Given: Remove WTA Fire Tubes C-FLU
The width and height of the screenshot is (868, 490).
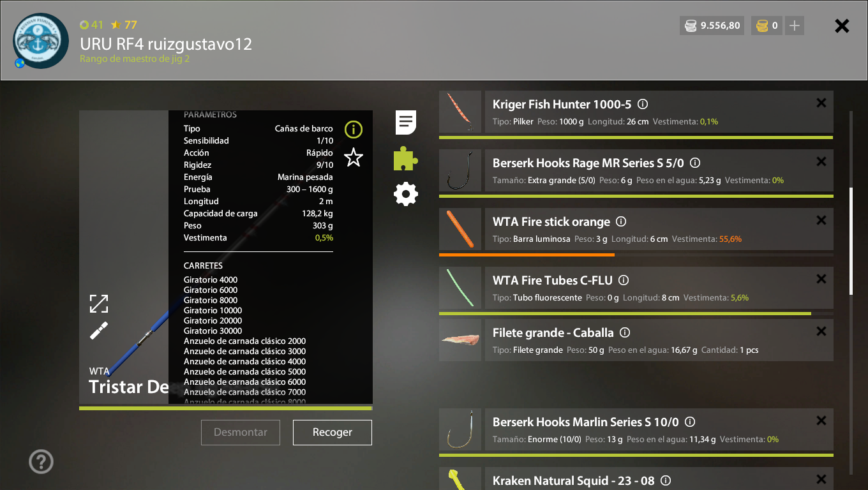Looking at the screenshot, I should coord(821,279).
